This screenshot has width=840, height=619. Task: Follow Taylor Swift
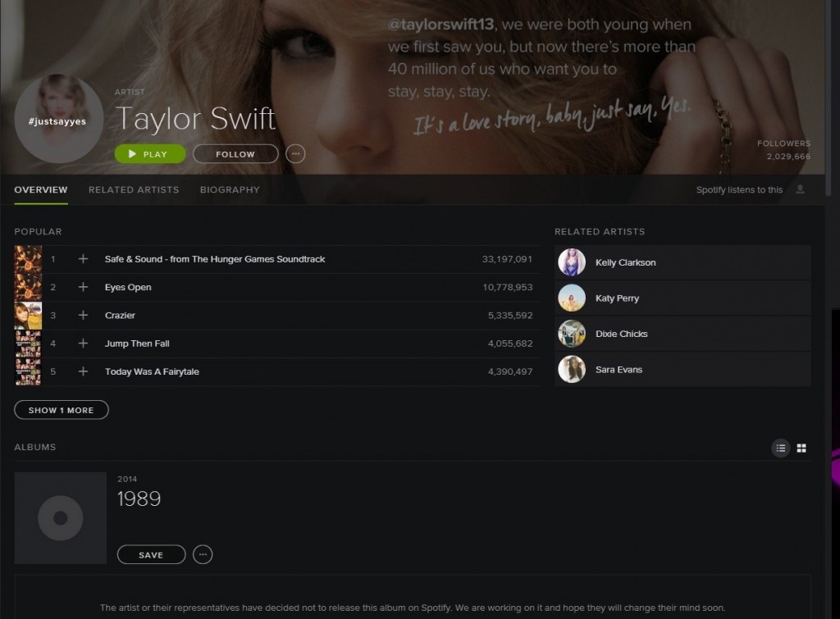(x=235, y=154)
